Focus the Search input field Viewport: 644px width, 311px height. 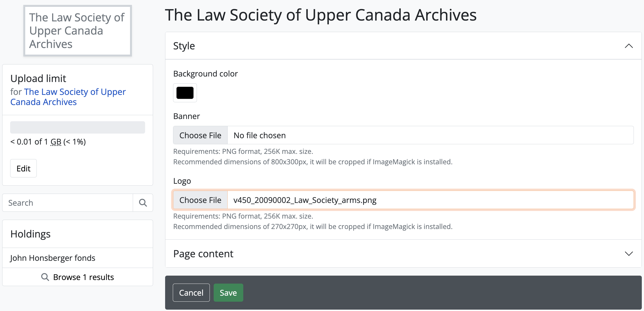68,203
